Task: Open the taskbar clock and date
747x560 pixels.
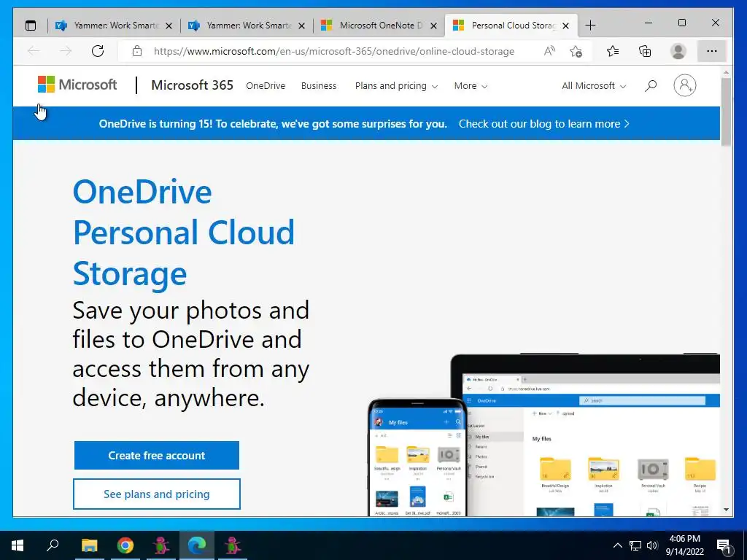Action: (x=684, y=545)
